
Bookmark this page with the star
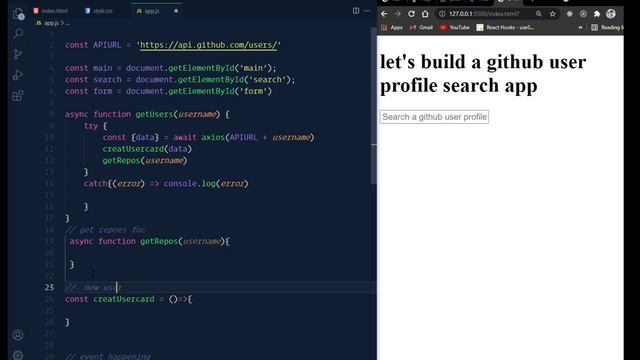553,14
